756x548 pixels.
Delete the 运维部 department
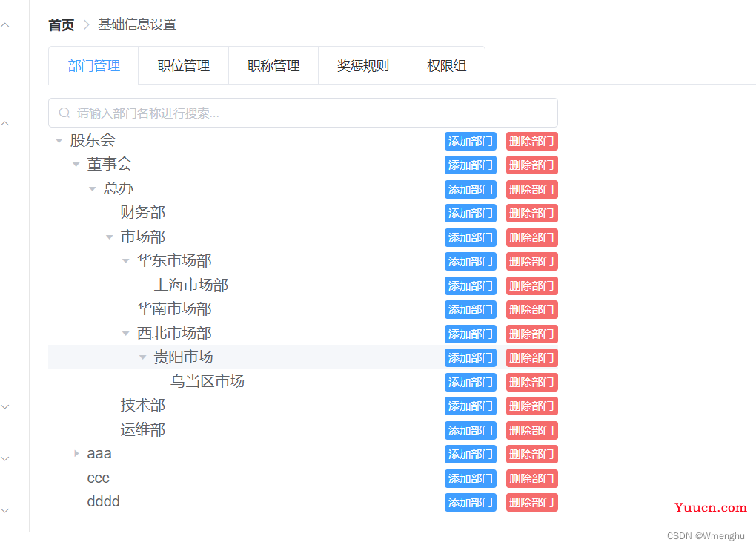click(x=532, y=431)
